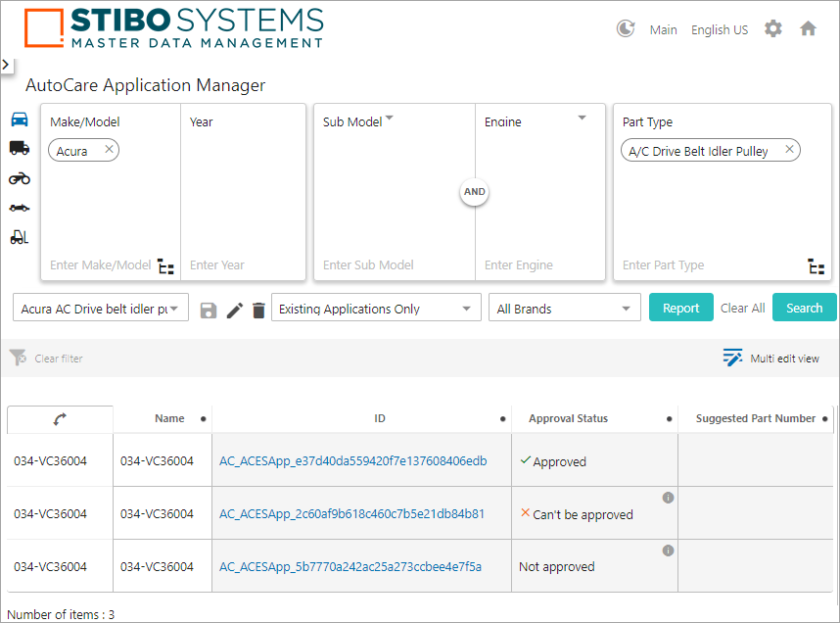Sort by the Name column header
This screenshot has height=623, width=840.
coord(169,418)
